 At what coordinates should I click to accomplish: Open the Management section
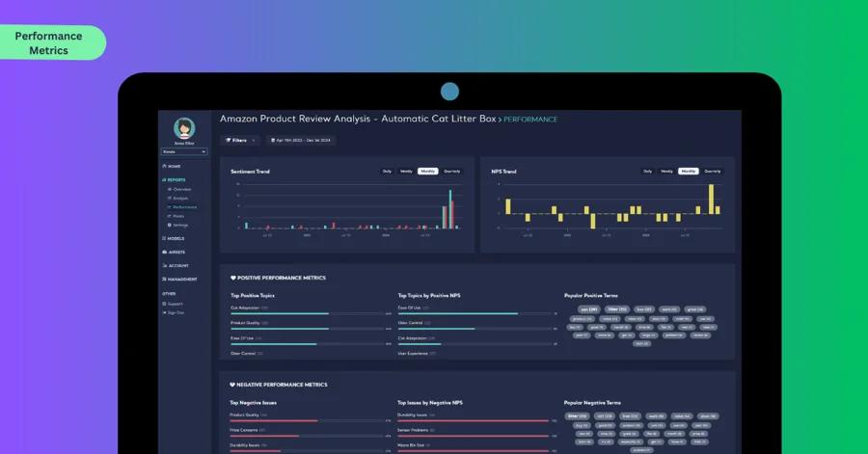point(179,280)
